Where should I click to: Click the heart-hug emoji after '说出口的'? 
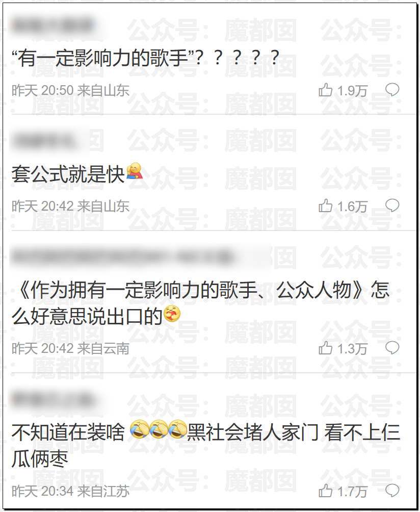(x=172, y=314)
